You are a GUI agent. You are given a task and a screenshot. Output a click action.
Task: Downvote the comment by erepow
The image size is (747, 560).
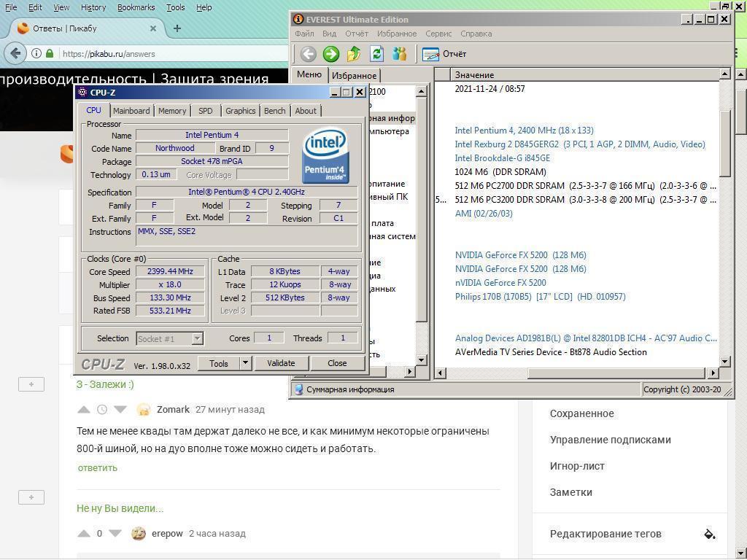[x=115, y=534]
